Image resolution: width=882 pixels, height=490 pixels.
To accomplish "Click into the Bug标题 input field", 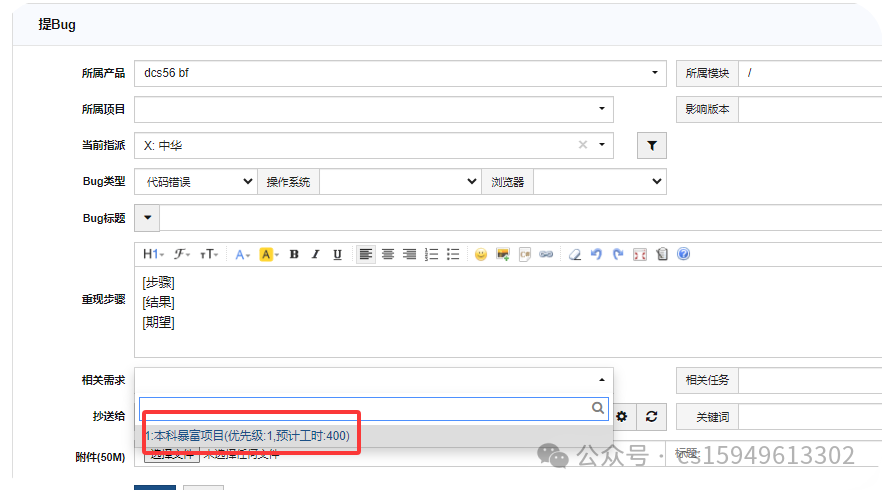I will click(521, 218).
